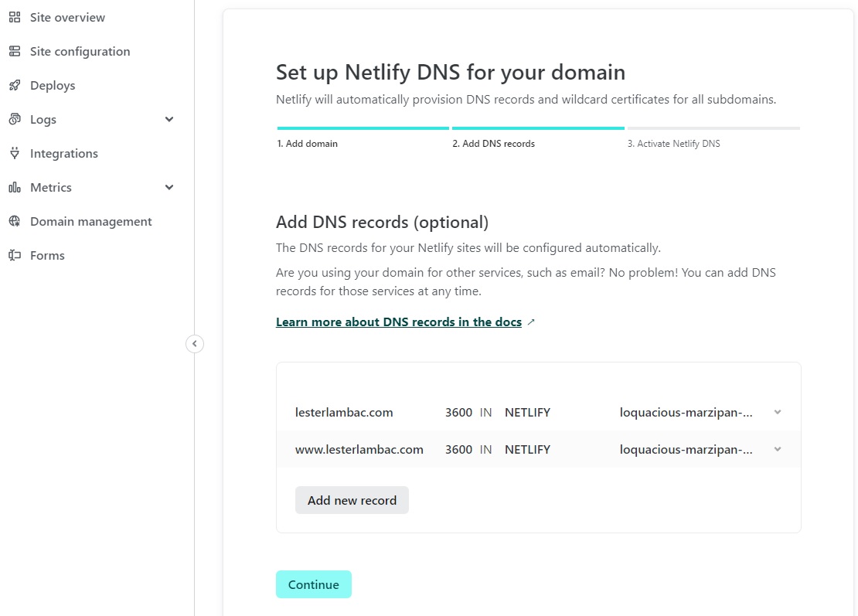Select step 2 Add DNS records
858x616 pixels.
coord(494,144)
